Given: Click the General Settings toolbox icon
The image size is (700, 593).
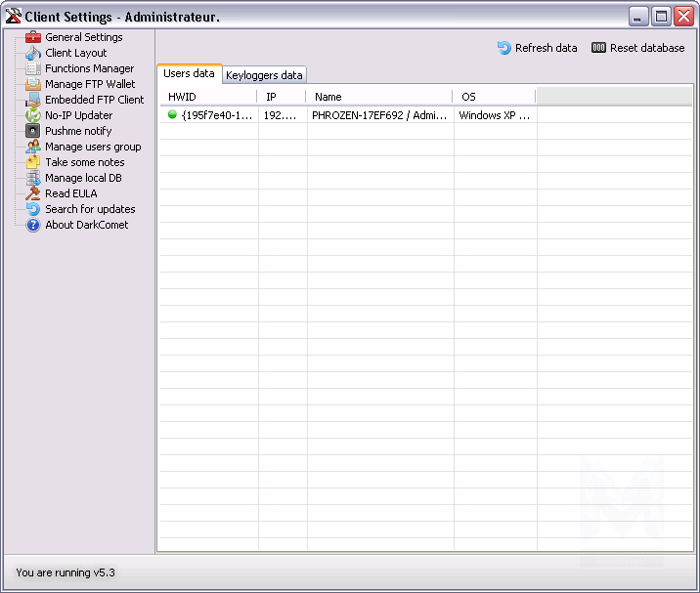Looking at the screenshot, I should [x=33, y=37].
